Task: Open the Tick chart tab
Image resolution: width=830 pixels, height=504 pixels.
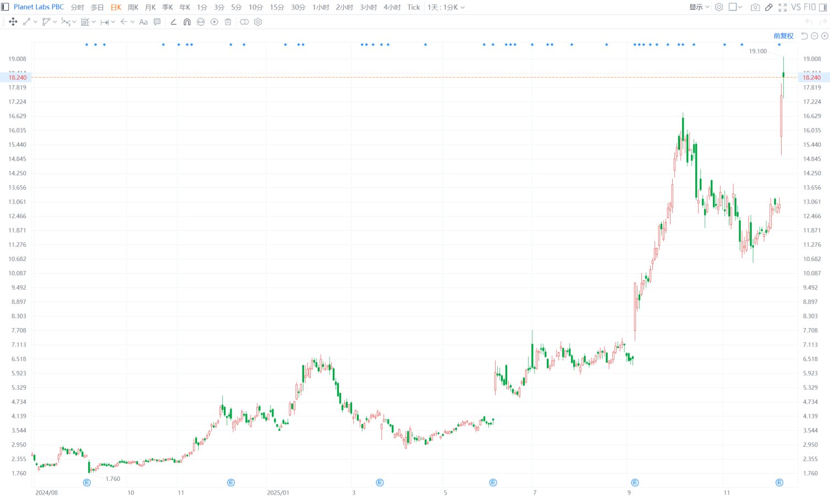Action: [414, 7]
